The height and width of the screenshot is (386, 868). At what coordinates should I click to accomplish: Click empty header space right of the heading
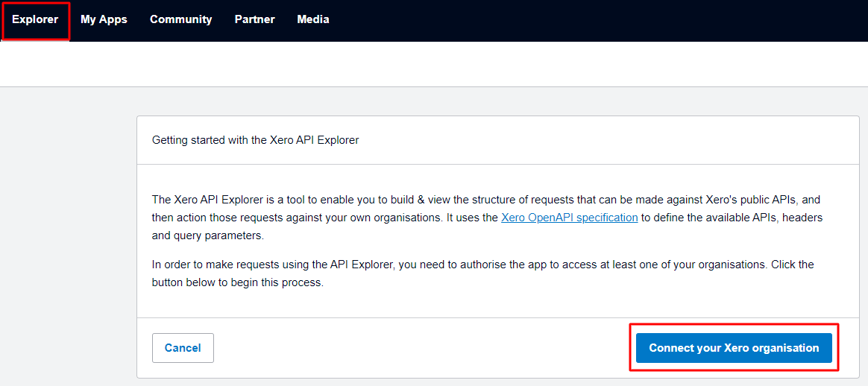click(597, 140)
